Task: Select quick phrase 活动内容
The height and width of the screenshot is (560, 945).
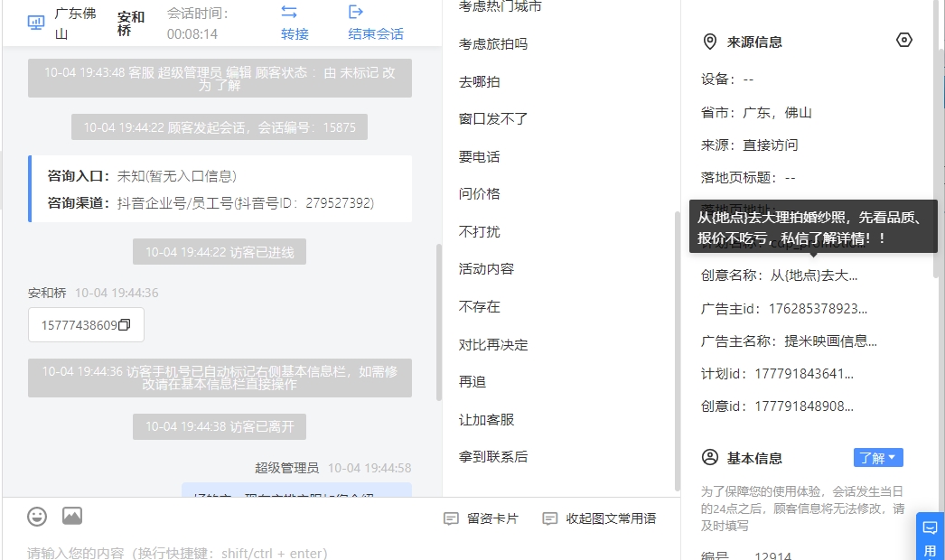Action: tap(486, 269)
